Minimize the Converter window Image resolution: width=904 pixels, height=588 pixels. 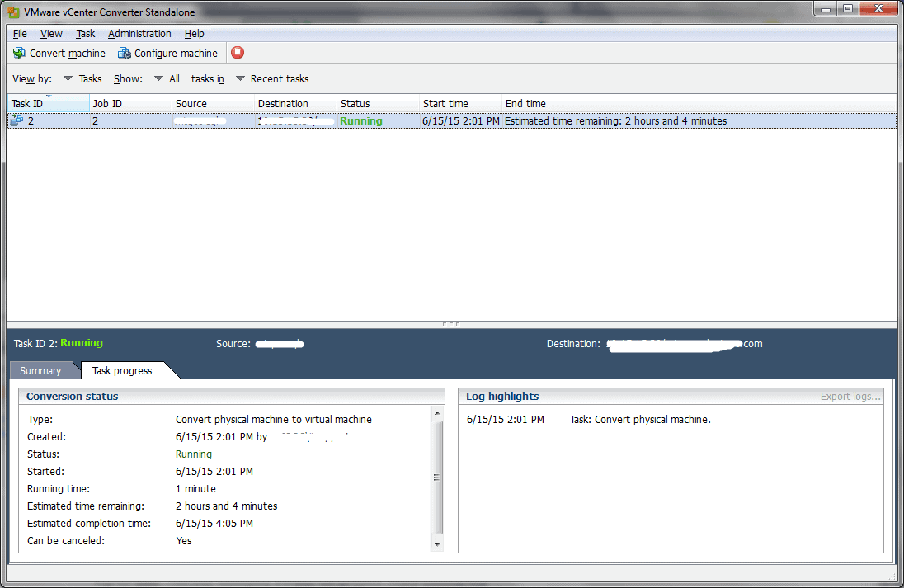click(x=826, y=8)
